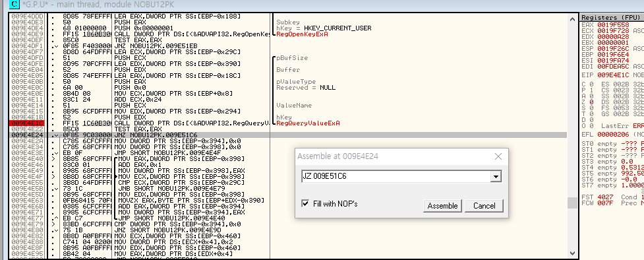Image resolution: width=644 pixels, height=260 pixels.
Task: Select the 'JNZ NOBU12PK.009E51EB' instruction
Action: (155, 46)
